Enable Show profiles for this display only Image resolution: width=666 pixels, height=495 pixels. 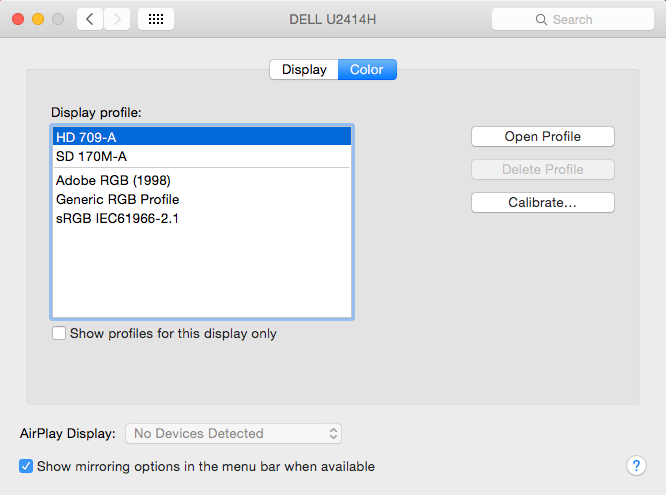coord(59,333)
